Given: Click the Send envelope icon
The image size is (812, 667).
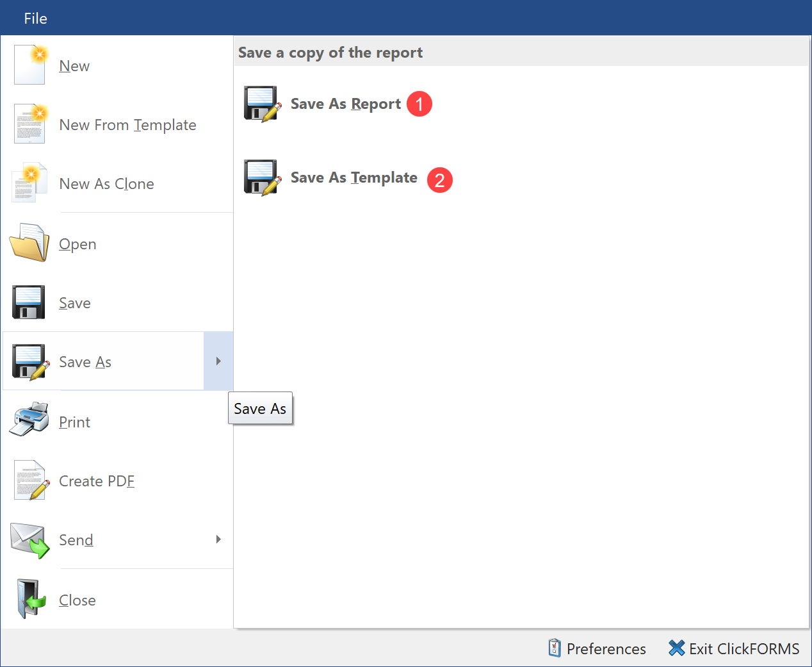Looking at the screenshot, I should 29,539.
